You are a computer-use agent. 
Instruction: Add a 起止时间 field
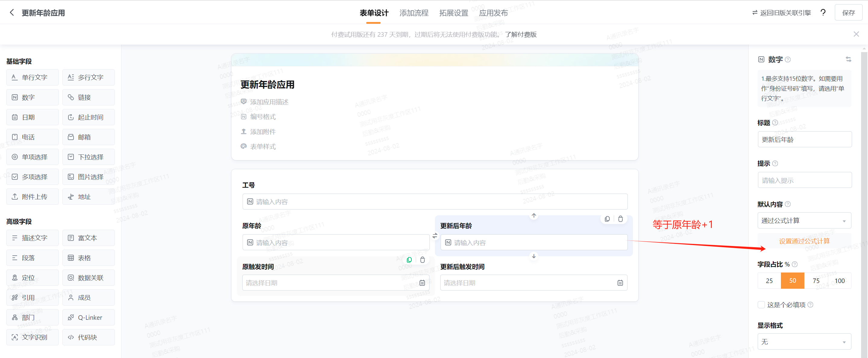(x=89, y=117)
